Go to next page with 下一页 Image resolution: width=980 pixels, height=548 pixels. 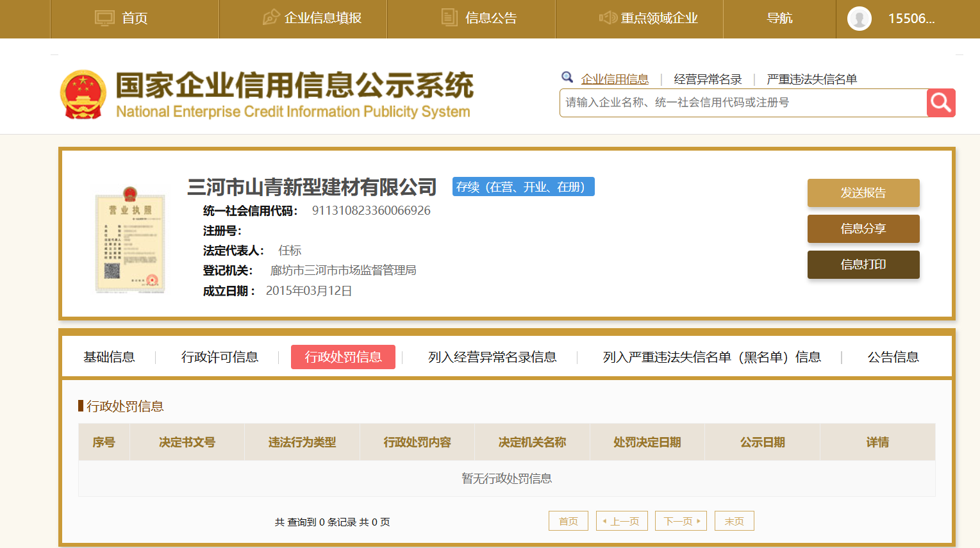[x=680, y=521]
